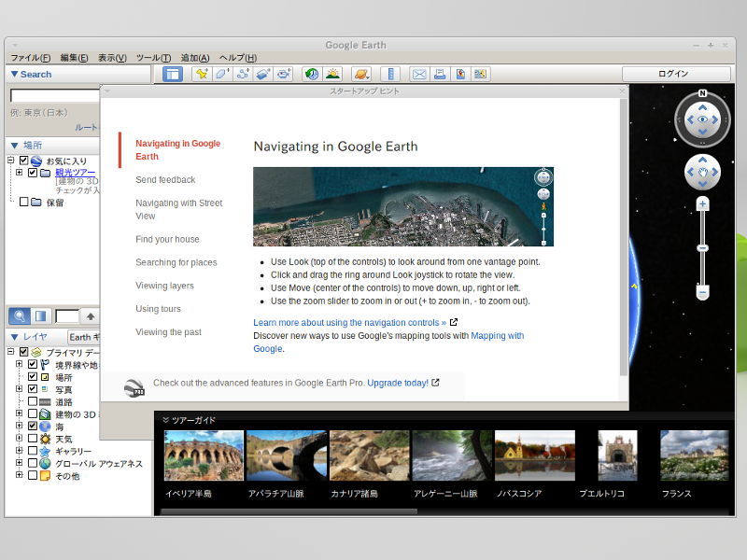The height and width of the screenshot is (560, 747).
Task: Uncheck the 海 layer checkbox
Action: (x=33, y=426)
